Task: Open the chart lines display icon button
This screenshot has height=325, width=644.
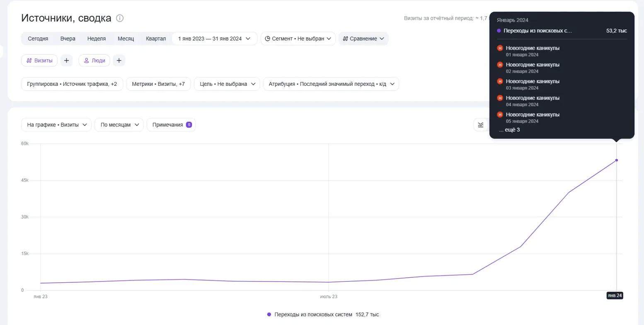Action: (481, 125)
